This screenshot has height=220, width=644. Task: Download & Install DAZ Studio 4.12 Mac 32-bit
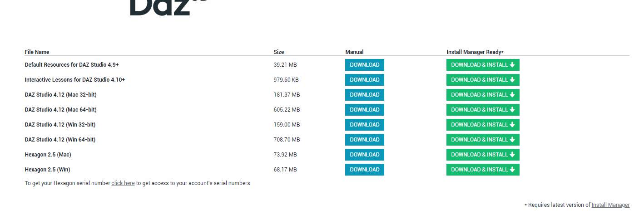tap(483, 95)
